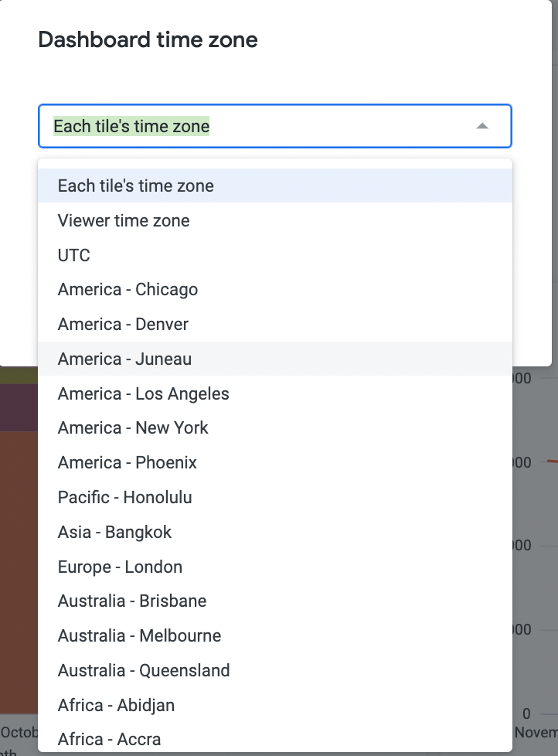Viewport: 558px width, 756px height.
Task: Pick America - Phoenix from the options
Action: pyautogui.click(x=127, y=462)
